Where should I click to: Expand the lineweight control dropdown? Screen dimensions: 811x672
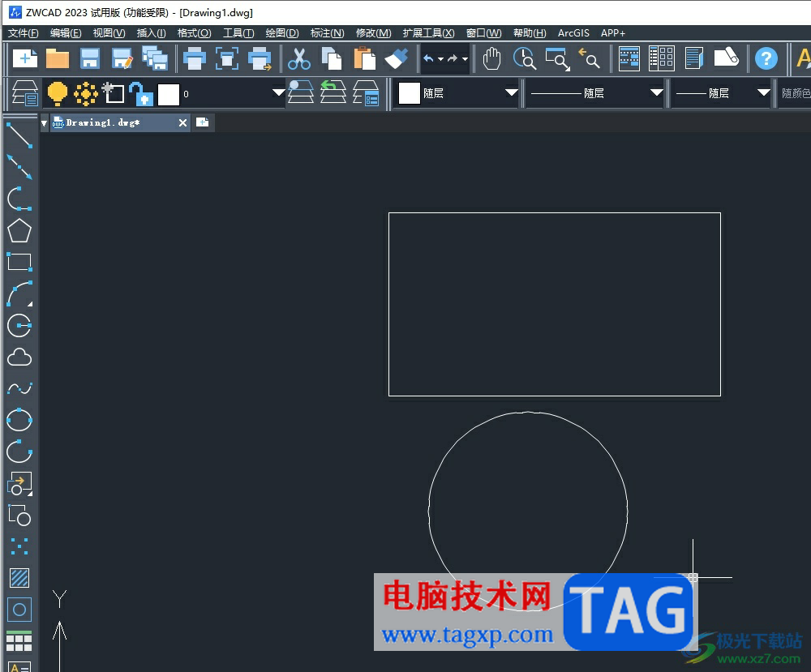pos(763,93)
